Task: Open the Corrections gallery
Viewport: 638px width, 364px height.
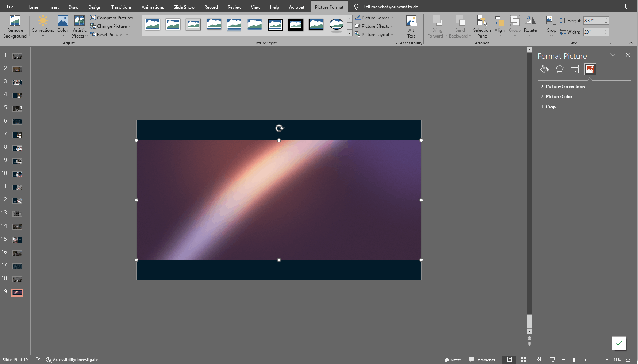Action: click(x=43, y=27)
